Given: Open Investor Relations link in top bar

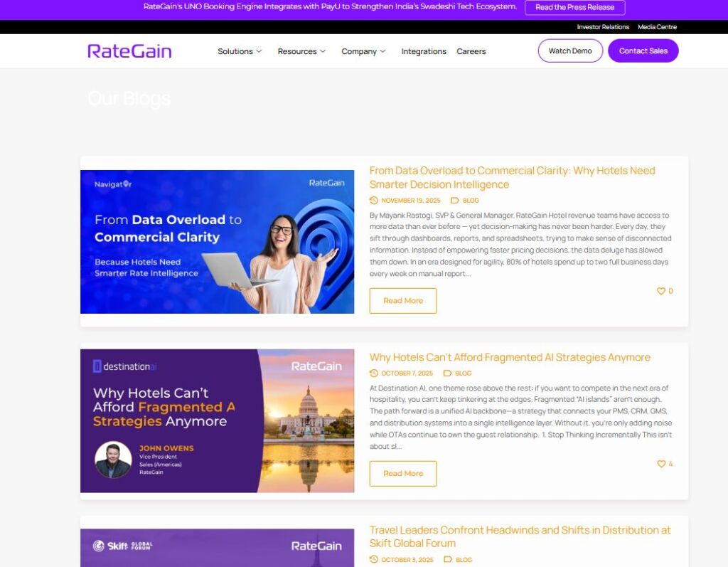Looking at the screenshot, I should coord(603,27).
